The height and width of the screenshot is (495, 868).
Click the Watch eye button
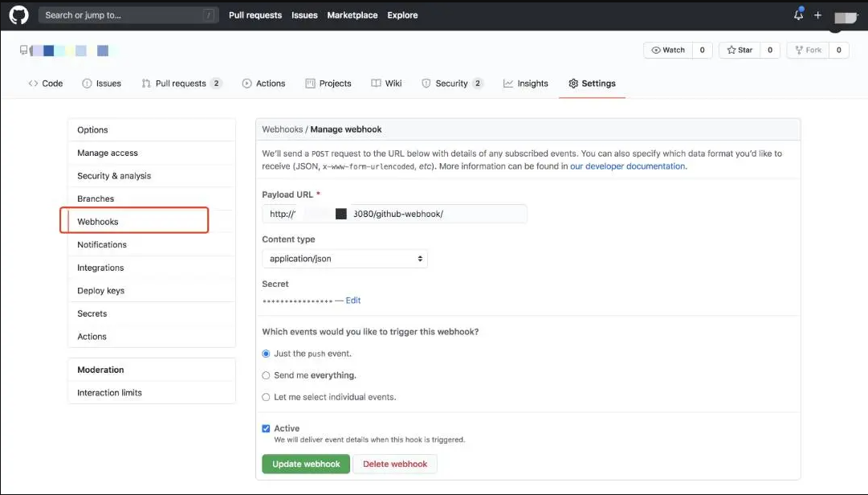click(669, 50)
